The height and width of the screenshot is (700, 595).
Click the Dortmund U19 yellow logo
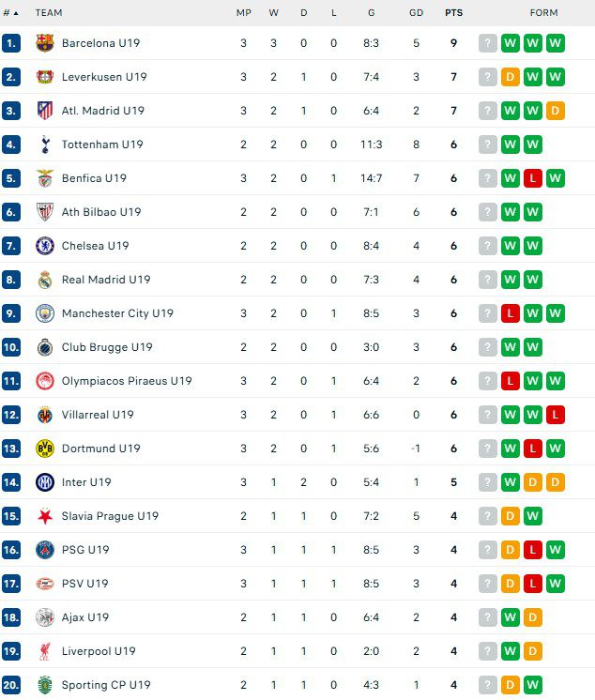[x=45, y=449]
